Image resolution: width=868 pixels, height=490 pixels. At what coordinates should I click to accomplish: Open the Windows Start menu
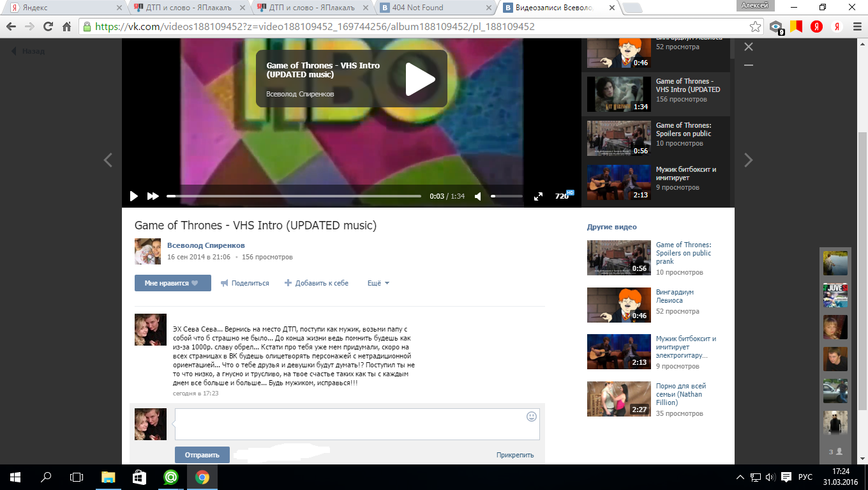click(x=15, y=477)
